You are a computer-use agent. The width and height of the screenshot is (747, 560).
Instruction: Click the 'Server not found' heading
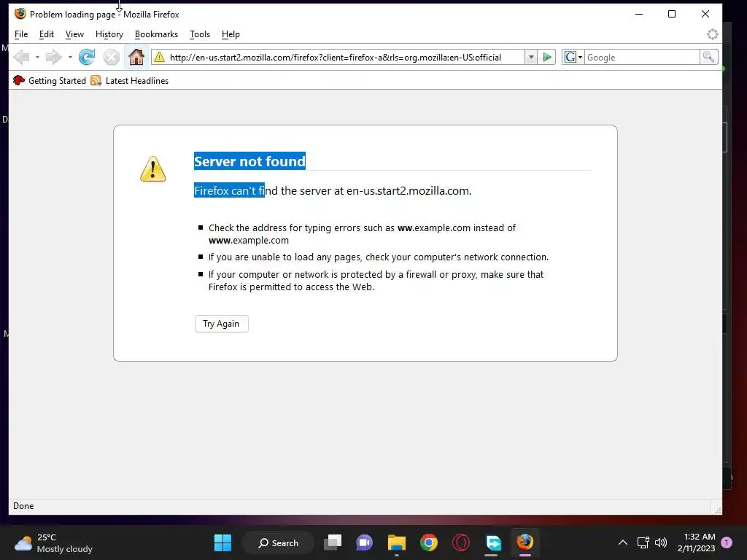(249, 161)
